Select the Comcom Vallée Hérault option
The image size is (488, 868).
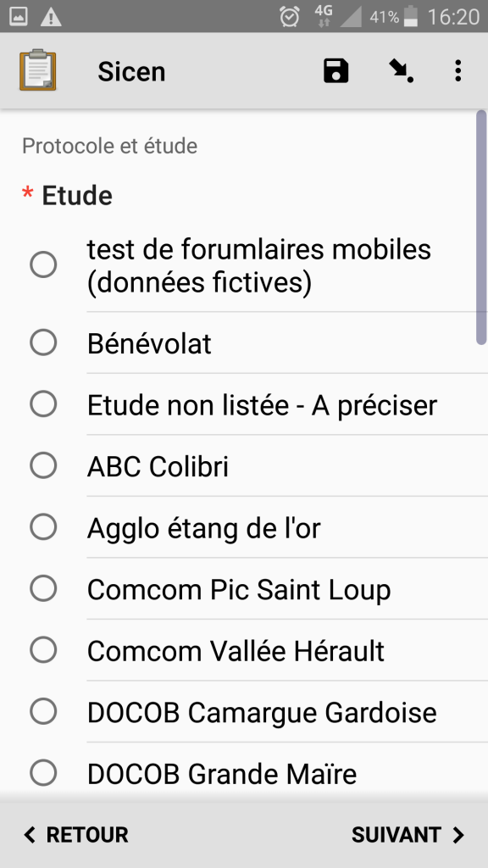(x=244, y=650)
